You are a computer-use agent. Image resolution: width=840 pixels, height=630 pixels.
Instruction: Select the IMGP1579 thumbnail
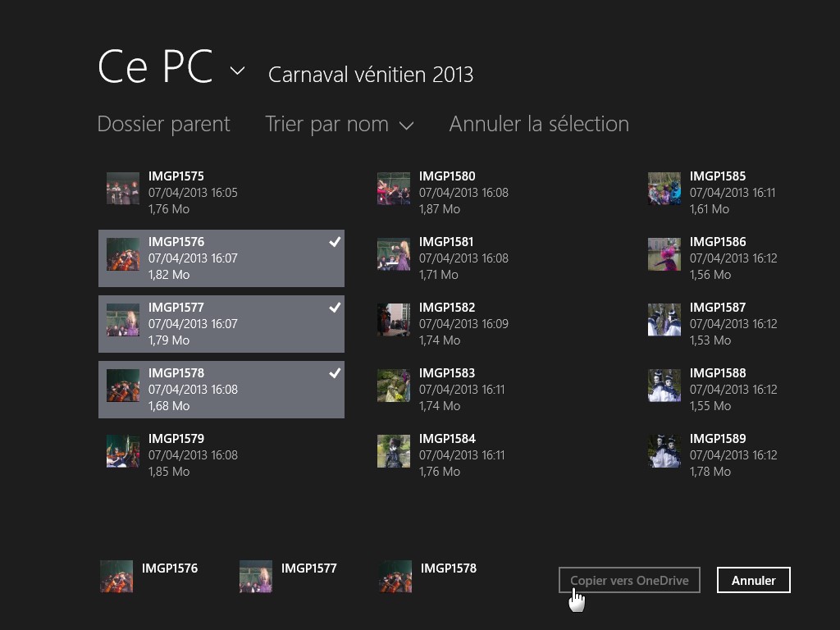pyautogui.click(x=123, y=451)
